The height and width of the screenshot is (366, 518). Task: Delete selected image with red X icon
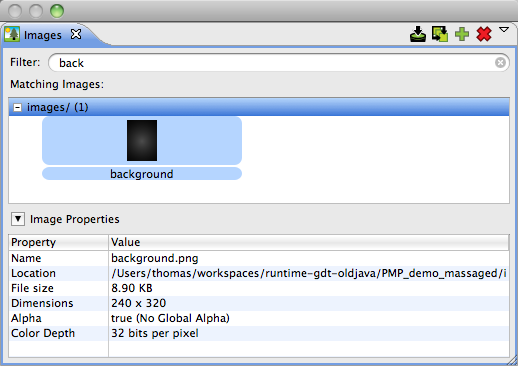[x=484, y=34]
